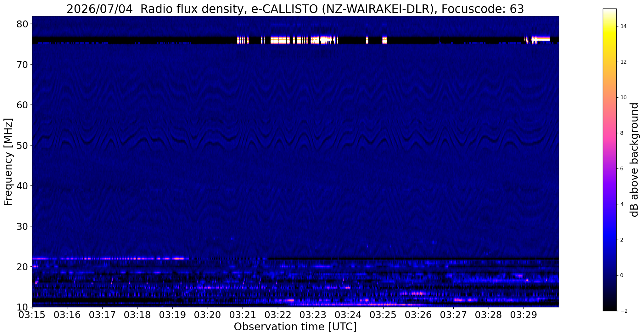Click the 20 MHz frequency tick label

(x=22, y=267)
